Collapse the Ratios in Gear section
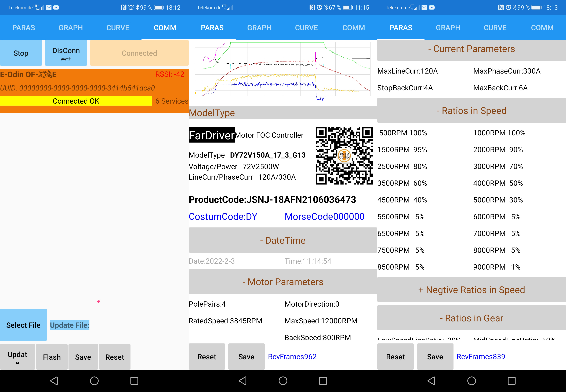 [471, 318]
